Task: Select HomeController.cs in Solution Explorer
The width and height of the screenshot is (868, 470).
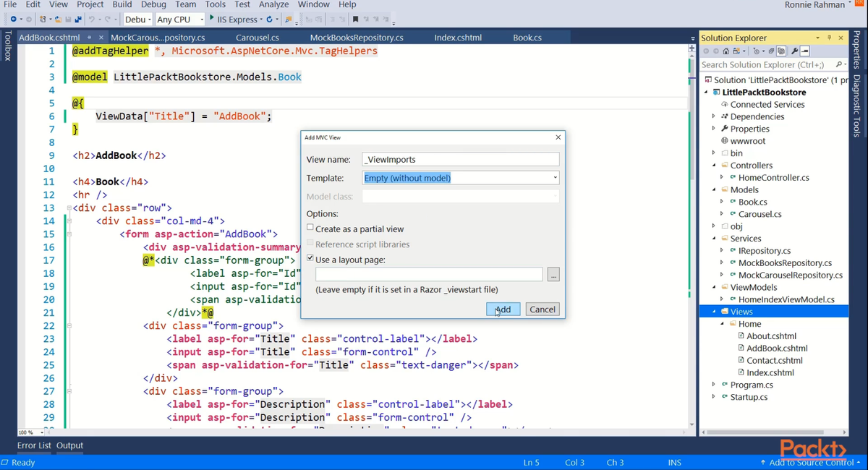Action: 773,177
